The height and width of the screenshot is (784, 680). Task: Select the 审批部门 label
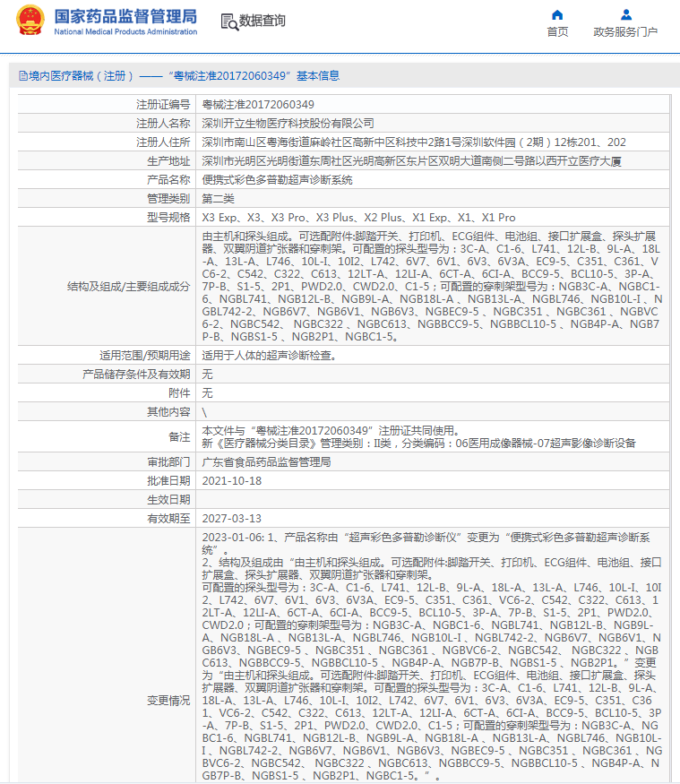pos(168,462)
